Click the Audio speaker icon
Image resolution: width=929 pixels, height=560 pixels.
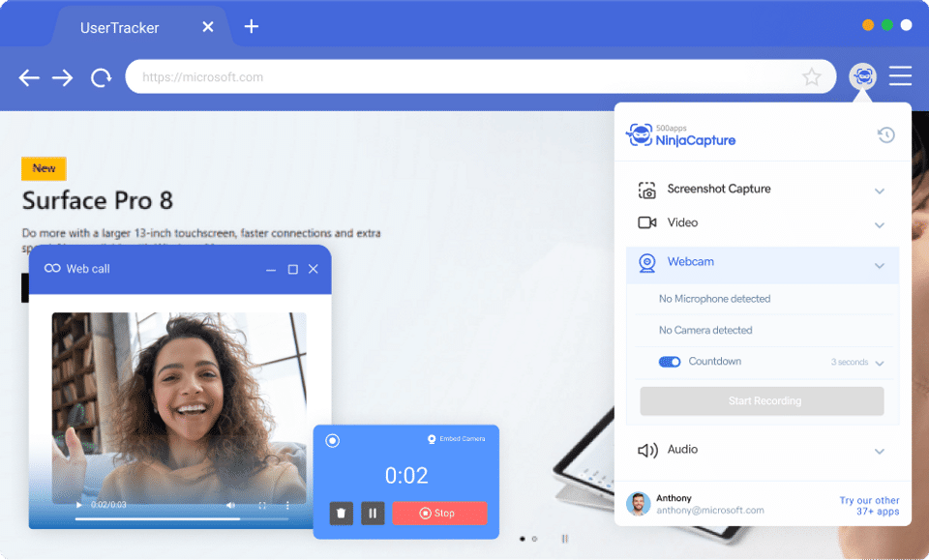[x=647, y=451]
